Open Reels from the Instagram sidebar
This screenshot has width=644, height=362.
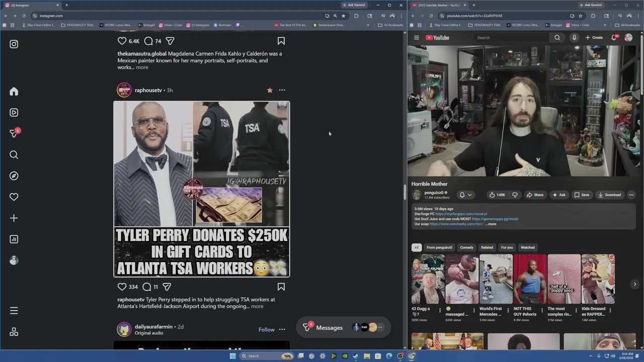pos(14,113)
